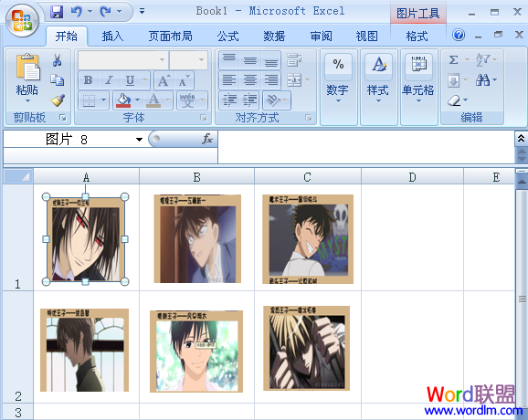Open Sort and Filter tool

pos(483,60)
